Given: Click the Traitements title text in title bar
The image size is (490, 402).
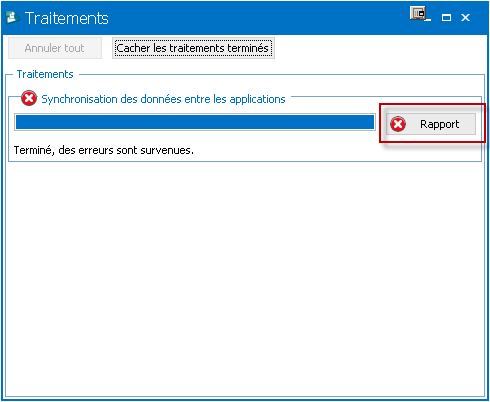Looking at the screenshot, I should point(67,18).
